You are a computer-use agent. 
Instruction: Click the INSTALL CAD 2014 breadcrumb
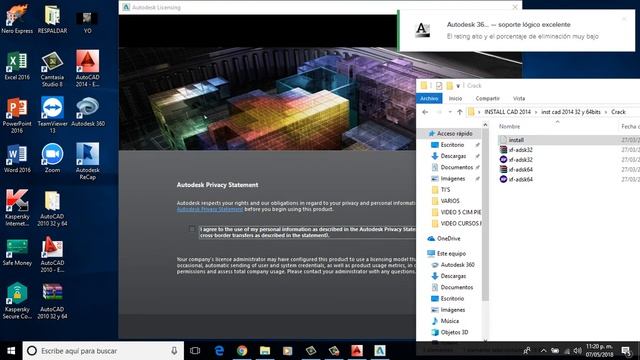[507, 112]
